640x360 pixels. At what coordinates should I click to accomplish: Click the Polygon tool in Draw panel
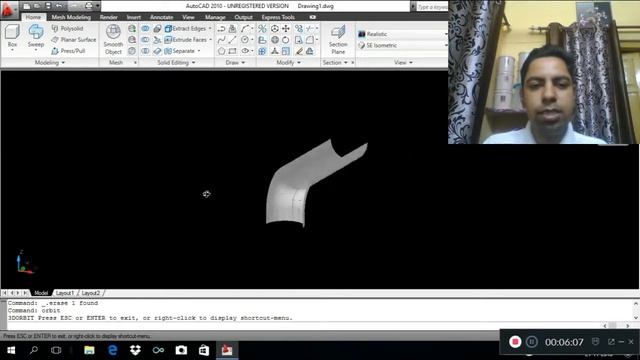pyautogui.click(x=221, y=51)
